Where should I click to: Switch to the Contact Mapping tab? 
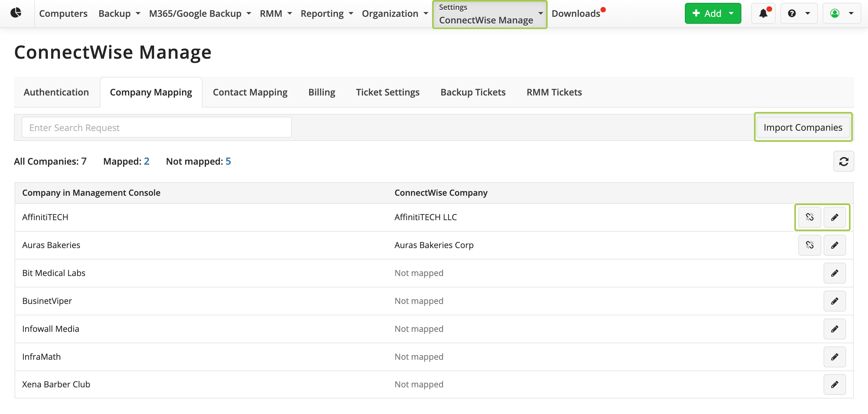click(x=250, y=92)
